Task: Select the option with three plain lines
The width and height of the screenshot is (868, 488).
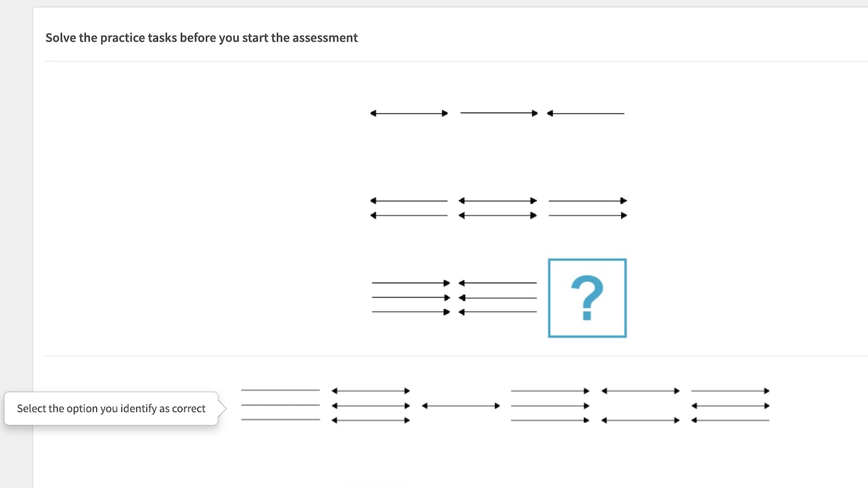Action: point(280,405)
